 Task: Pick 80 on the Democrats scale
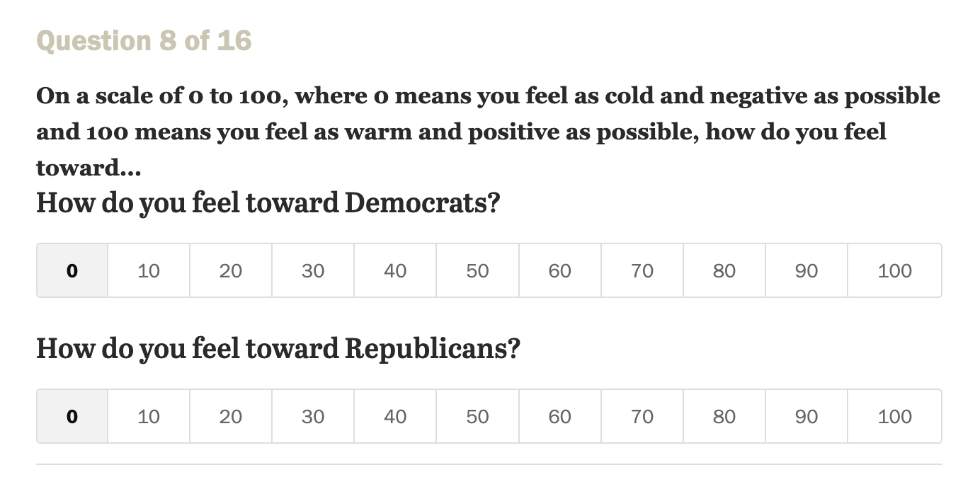click(724, 270)
